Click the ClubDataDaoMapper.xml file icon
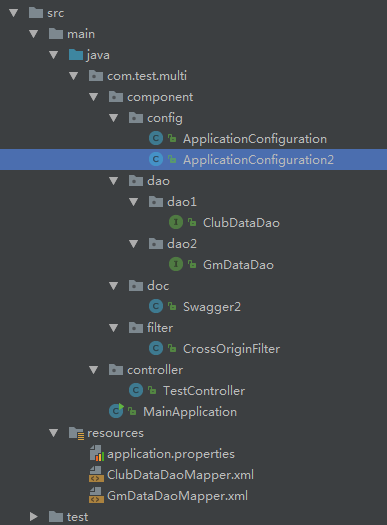This screenshot has height=525, width=387. pos(96,474)
